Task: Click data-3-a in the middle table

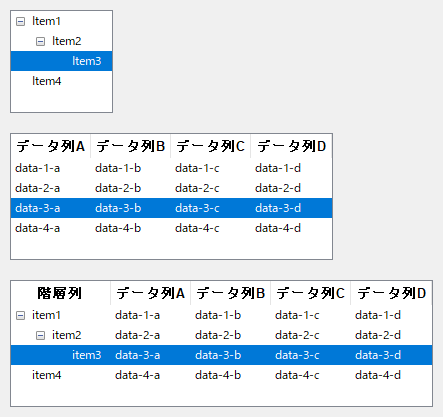Action: pos(38,208)
